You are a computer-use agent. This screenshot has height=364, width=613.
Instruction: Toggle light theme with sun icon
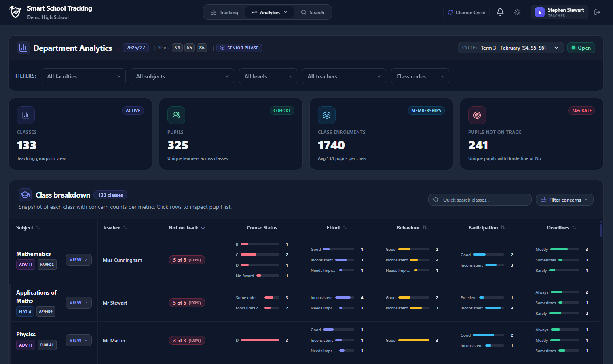[x=517, y=12]
